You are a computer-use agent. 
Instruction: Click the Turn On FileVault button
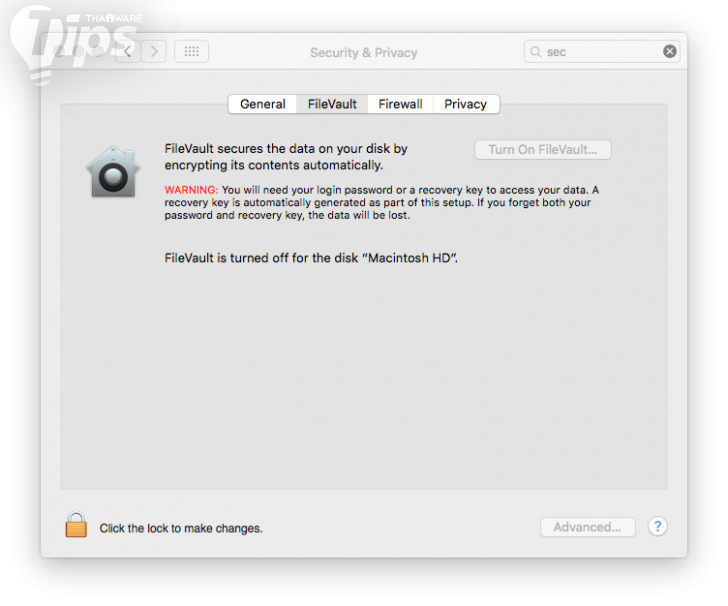pyautogui.click(x=543, y=150)
